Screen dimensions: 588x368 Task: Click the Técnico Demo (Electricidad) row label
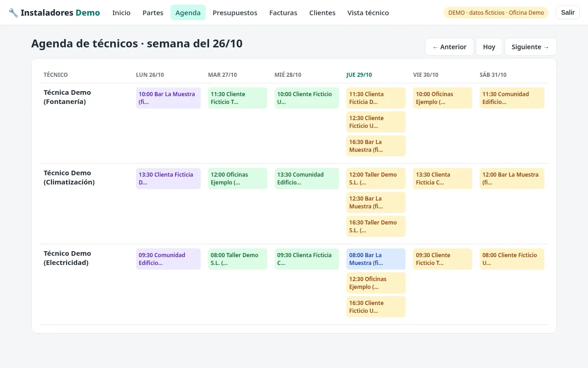[x=68, y=258]
